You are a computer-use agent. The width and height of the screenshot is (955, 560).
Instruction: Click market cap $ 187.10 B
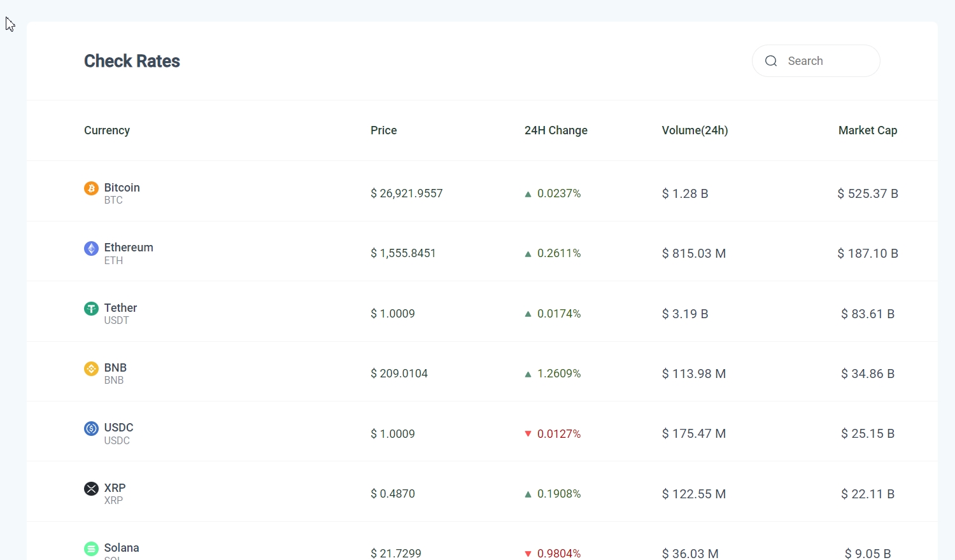(x=868, y=253)
